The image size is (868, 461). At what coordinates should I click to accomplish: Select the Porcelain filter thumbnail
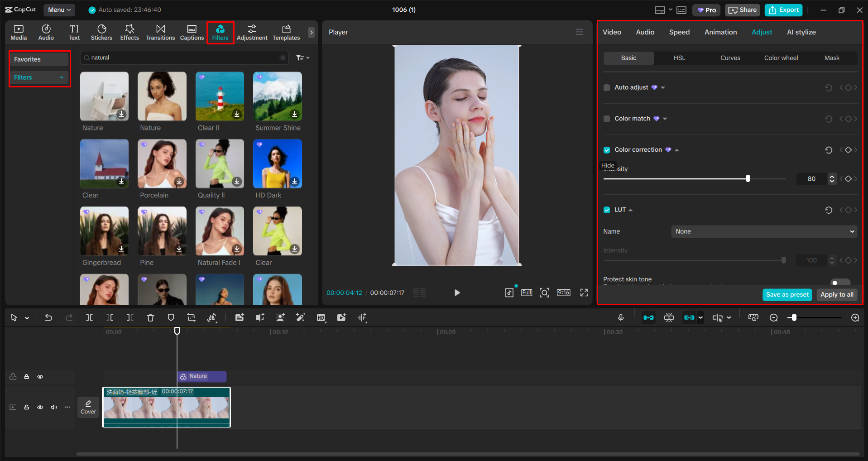tap(162, 163)
